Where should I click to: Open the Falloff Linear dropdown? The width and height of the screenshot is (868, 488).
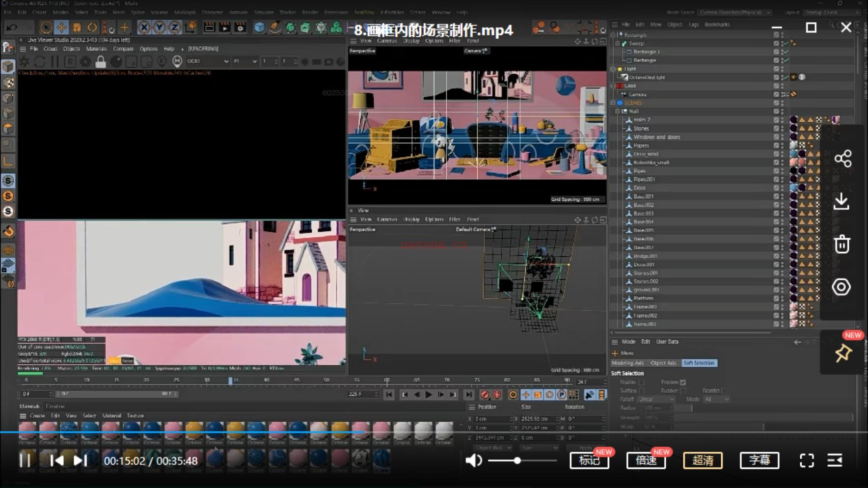(656, 399)
